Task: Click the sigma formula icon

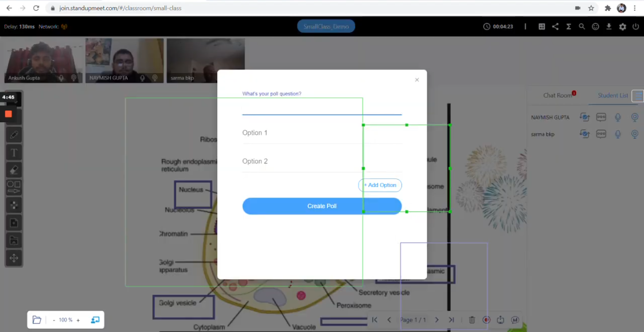Action: [569, 26]
